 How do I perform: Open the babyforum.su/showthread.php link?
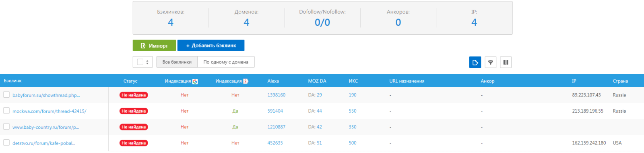46,95
